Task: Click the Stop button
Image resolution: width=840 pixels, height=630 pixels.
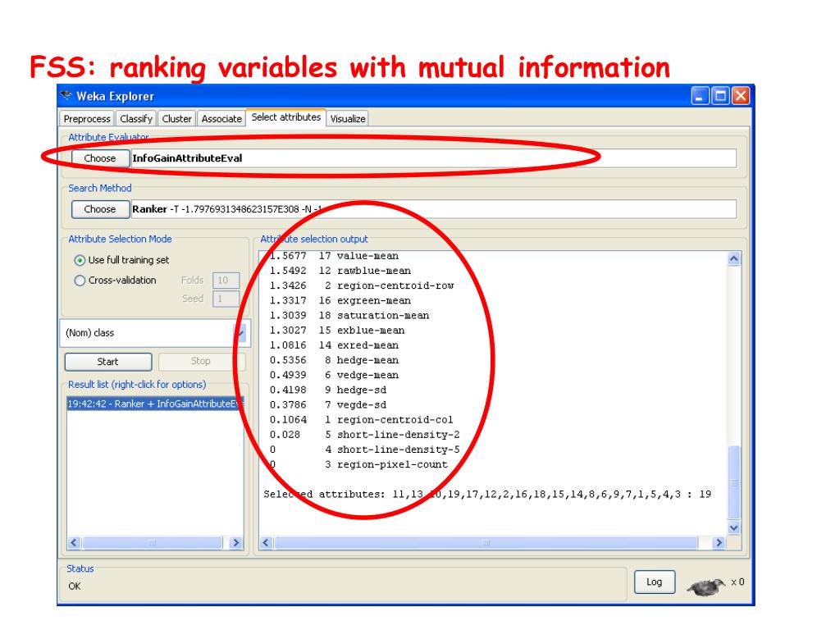Action: [x=201, y=362]
